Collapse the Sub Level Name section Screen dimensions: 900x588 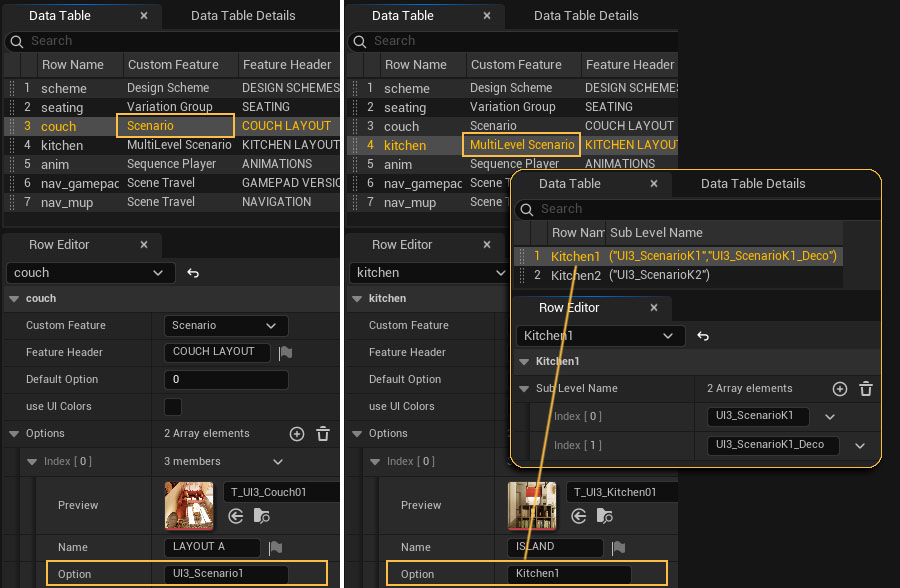pos(523,389)
